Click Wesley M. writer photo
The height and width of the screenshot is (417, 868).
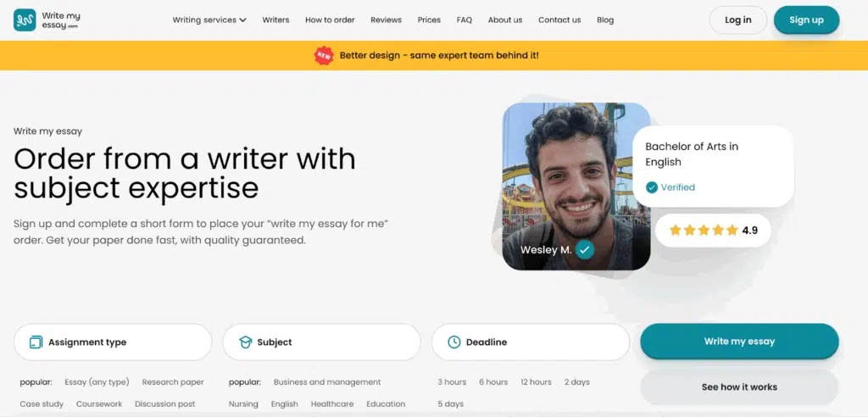[576, 186]
